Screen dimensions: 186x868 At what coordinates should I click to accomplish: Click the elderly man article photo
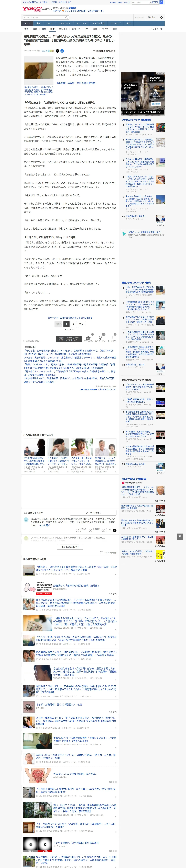point(39,70)
